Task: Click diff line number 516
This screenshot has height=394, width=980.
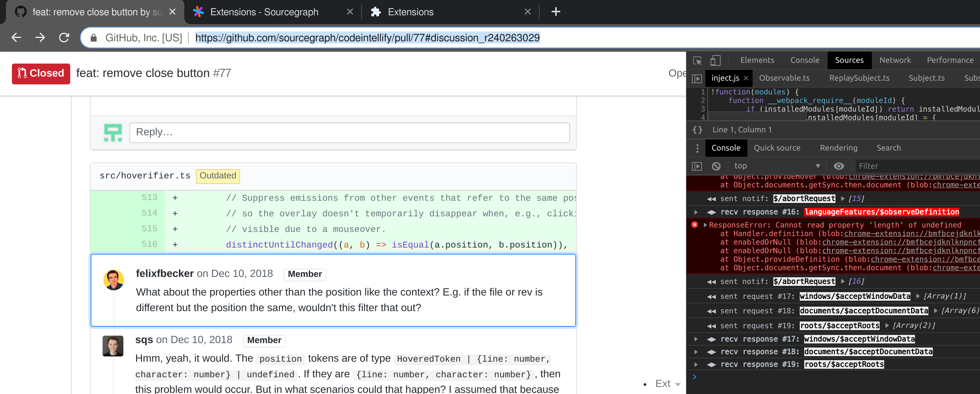Action: (x=149, y=244)
